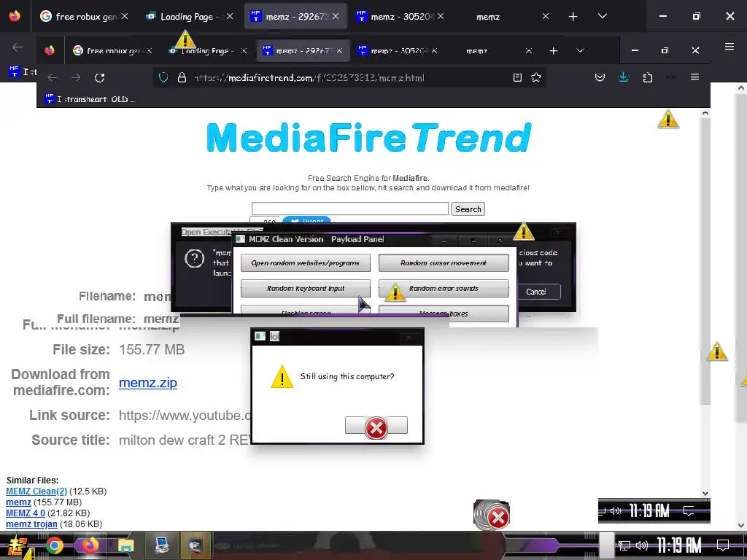Close the 'lol' message box

point(409,338)
